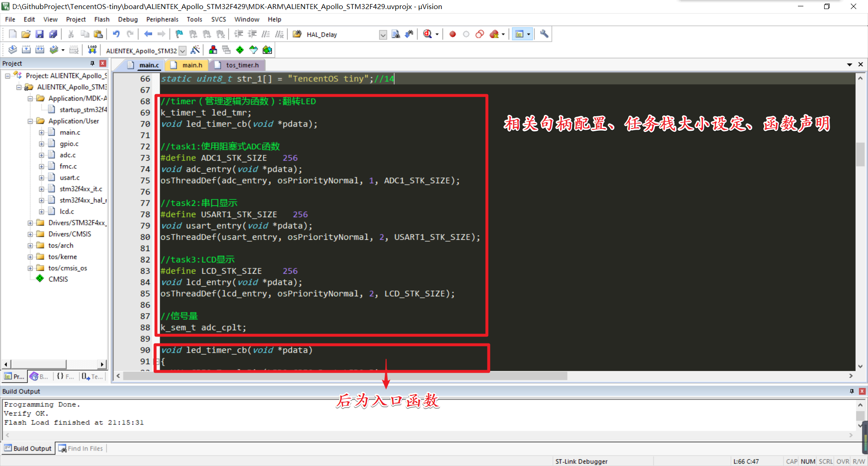The width and height of the screenshot is (868, 466).
Task: Open the File menu
Action: click(x=10, y=19)
